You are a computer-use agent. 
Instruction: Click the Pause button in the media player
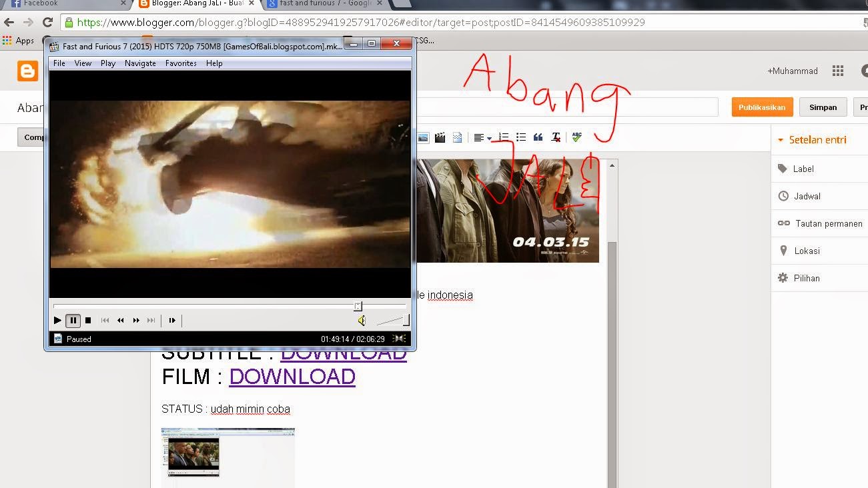point(73,321)
